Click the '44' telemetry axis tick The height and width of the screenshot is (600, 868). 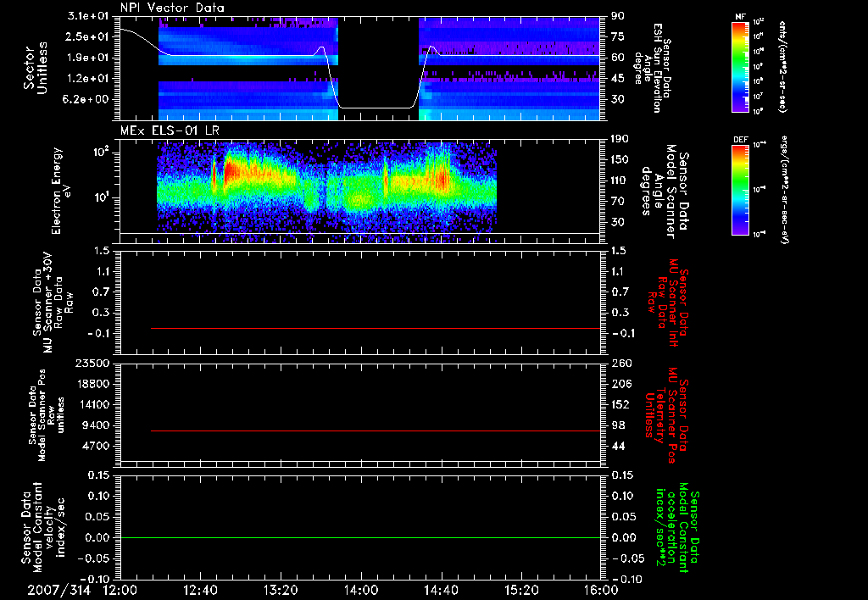click(x=618, y=446)
